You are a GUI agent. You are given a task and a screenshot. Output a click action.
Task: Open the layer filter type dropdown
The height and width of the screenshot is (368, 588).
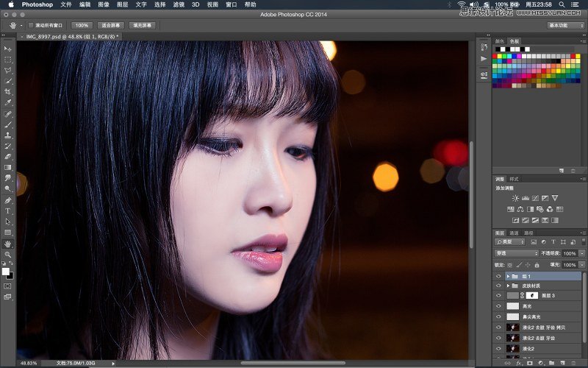click(x=509, y=242)
